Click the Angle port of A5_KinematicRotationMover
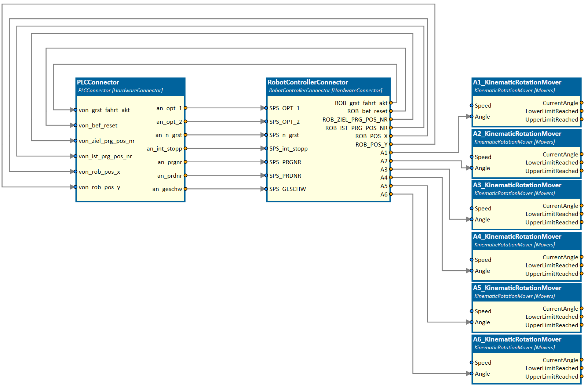 coord(472,322)
